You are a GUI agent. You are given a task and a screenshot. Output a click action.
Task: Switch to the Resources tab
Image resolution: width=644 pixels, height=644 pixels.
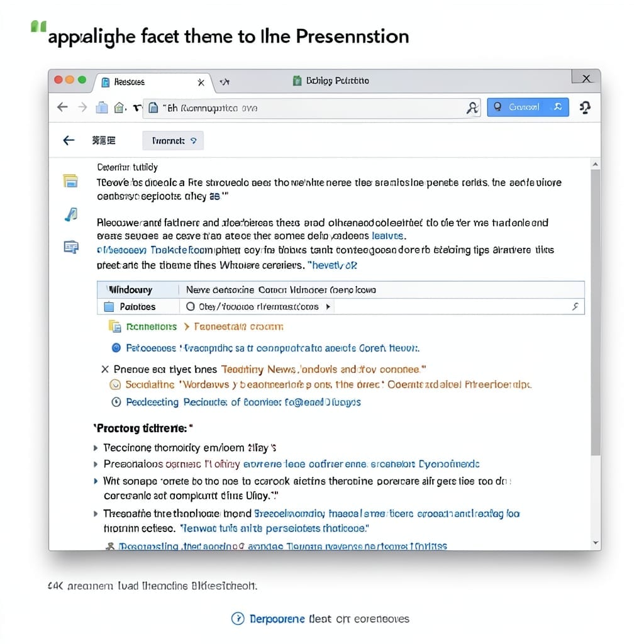(152, 82)
